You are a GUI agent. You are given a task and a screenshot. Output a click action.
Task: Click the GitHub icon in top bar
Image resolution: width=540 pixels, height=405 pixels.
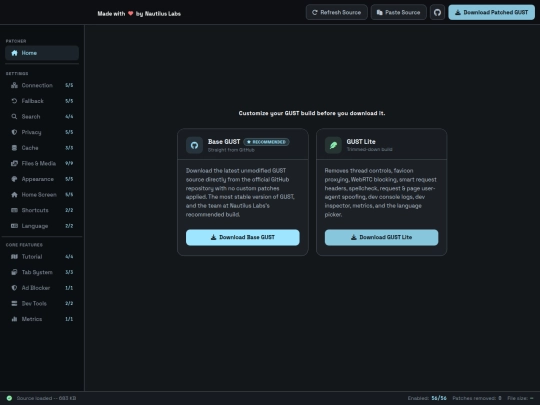coord(437,13)
